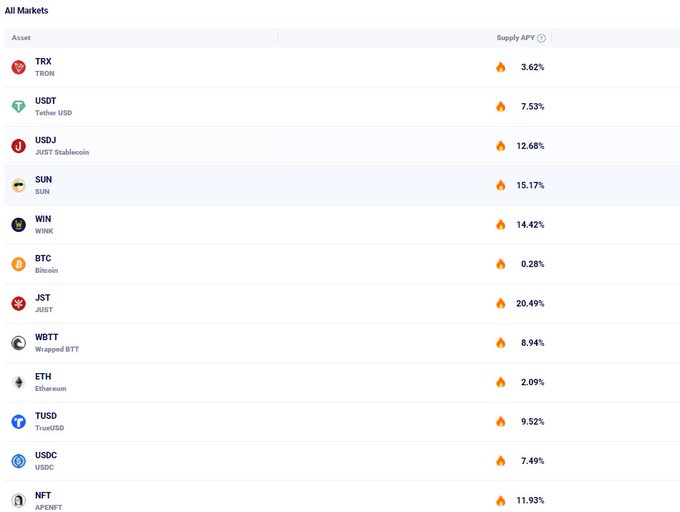Click the 9.52% supply APY value
Screen dimensions: 680x512
click(533, 421)
